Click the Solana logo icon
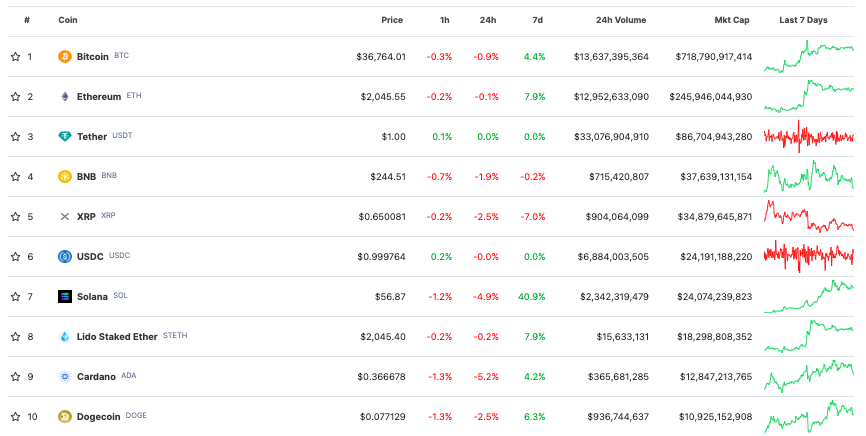 pyautogui.click(x=65, y=297)
